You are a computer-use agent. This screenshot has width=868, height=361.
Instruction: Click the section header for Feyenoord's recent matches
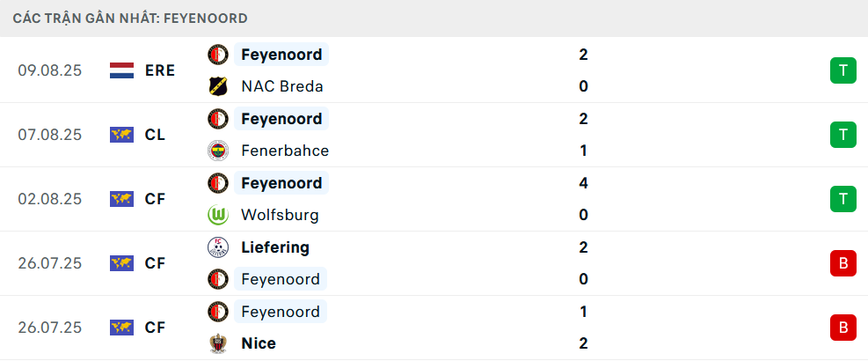click(130, 18)
